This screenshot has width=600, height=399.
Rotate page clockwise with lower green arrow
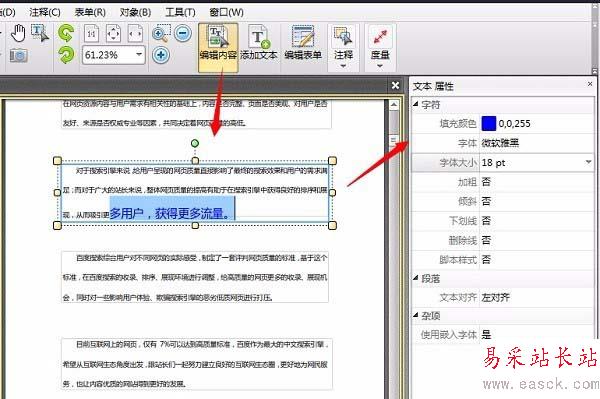66,55
